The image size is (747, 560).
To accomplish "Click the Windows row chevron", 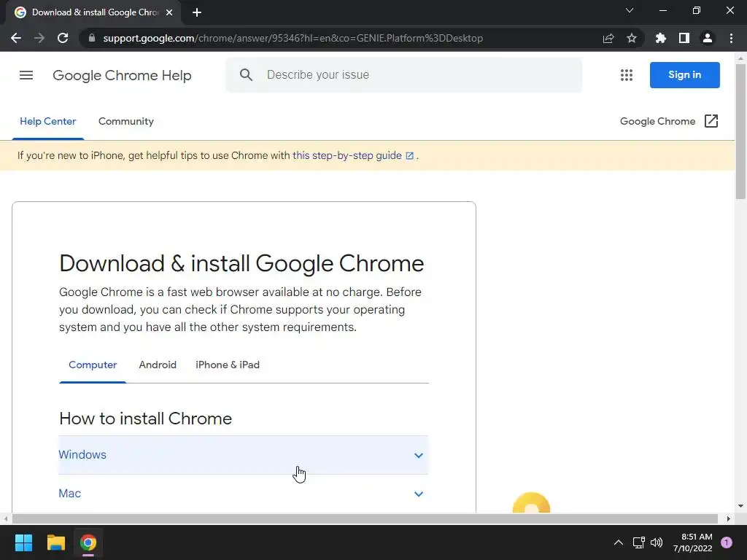I will (418, 455).
